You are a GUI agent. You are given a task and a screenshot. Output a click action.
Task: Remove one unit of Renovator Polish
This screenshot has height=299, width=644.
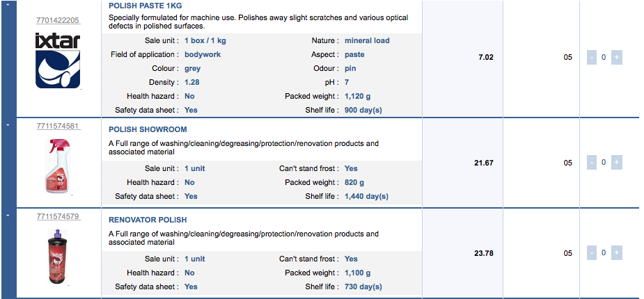point(591,252)
